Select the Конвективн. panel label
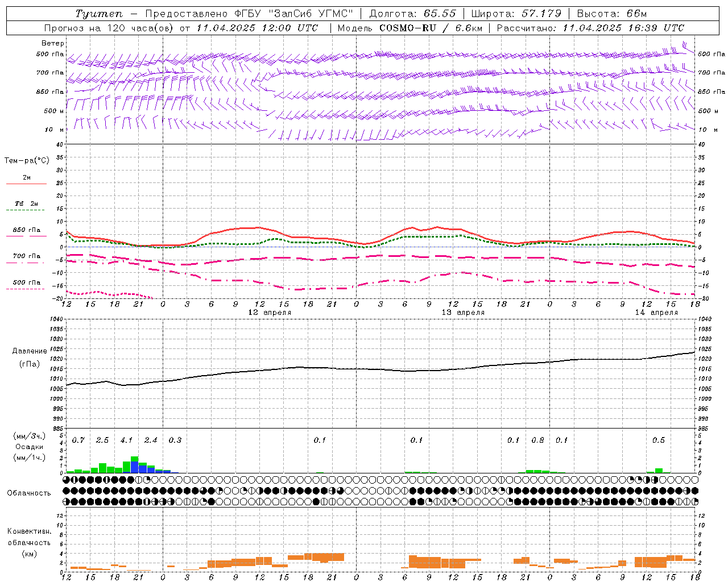 pyautogui.click(x=30, y=531)
